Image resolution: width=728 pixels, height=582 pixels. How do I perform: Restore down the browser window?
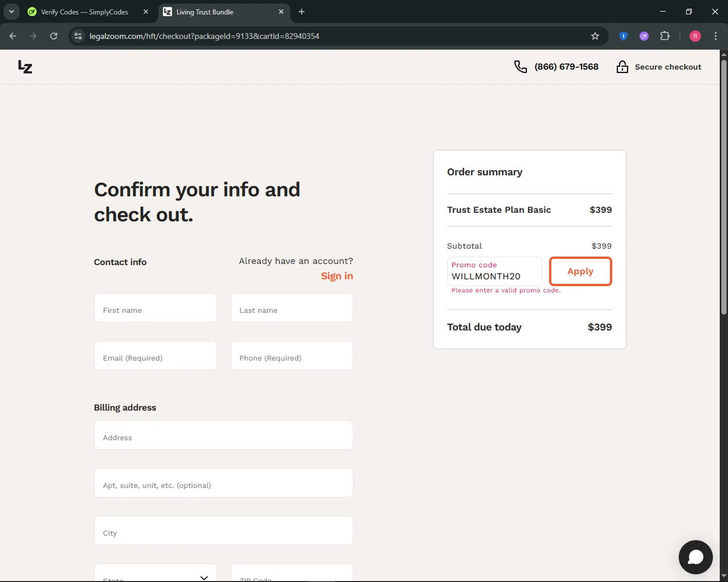(x=689, y=12)
